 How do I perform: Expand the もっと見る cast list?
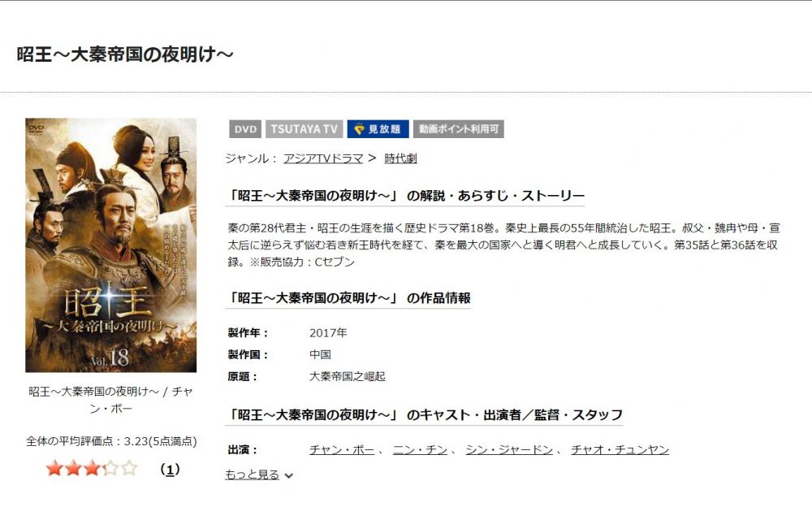coord(253,474)
